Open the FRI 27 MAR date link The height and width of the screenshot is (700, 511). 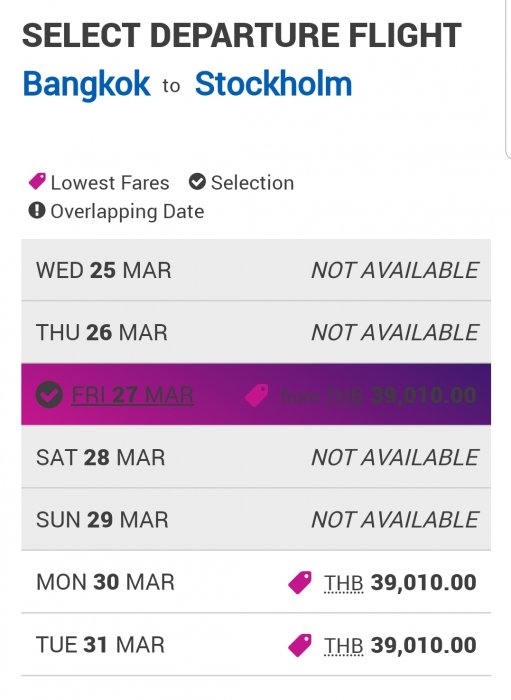[x=133, y=395]
